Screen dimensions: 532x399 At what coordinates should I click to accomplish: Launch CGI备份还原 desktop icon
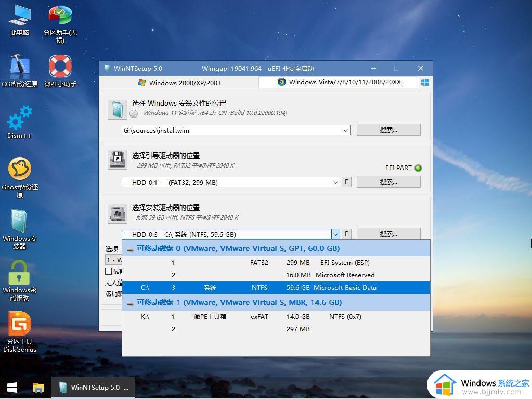coord(20,71)
